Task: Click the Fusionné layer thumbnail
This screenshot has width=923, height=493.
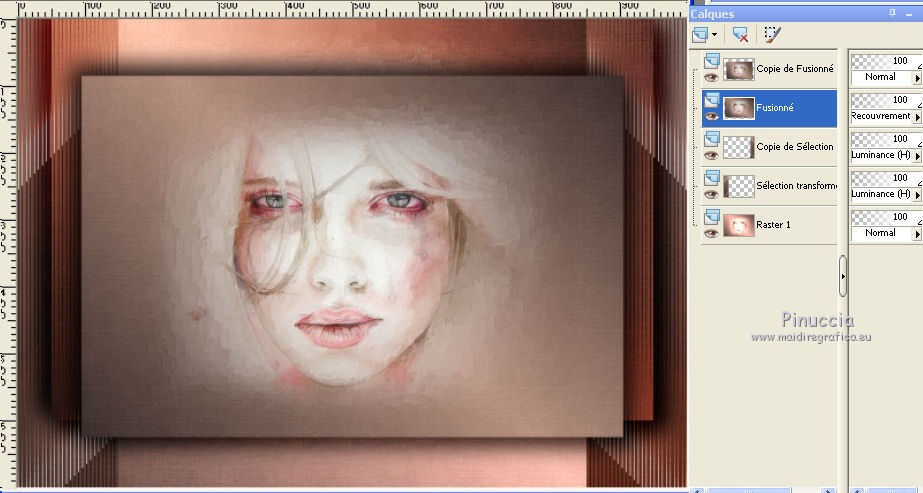Action: point(739,108)
